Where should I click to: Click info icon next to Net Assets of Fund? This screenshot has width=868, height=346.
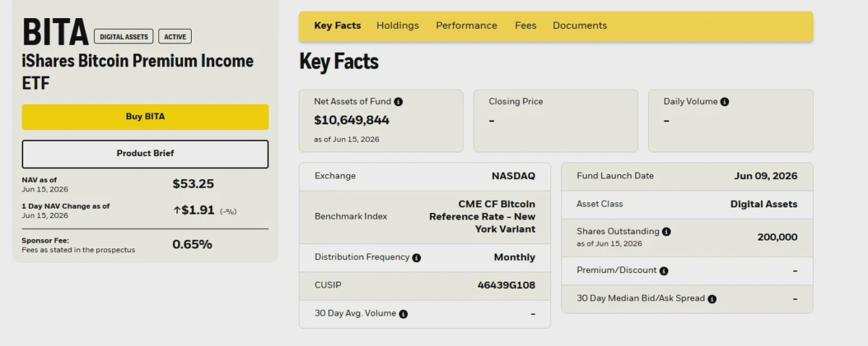pos(399,102)
